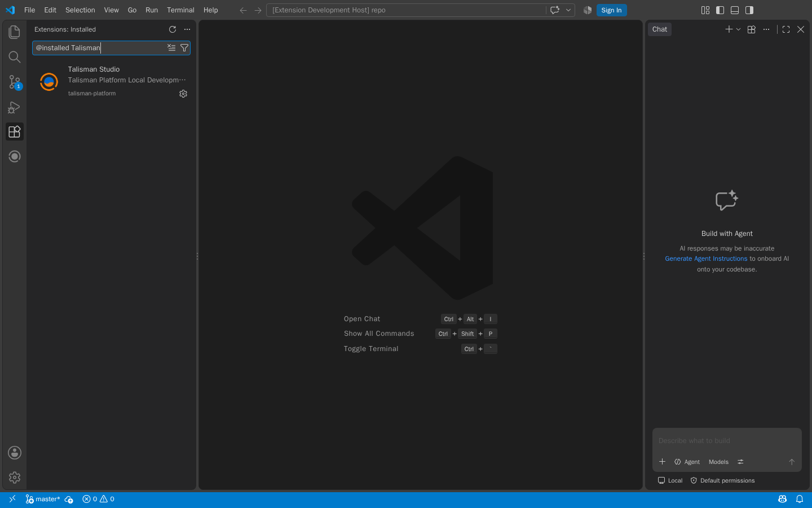The image size is (812, 508).
Task: Maximize the Chat panel size
Action: [x=786, y=29]
